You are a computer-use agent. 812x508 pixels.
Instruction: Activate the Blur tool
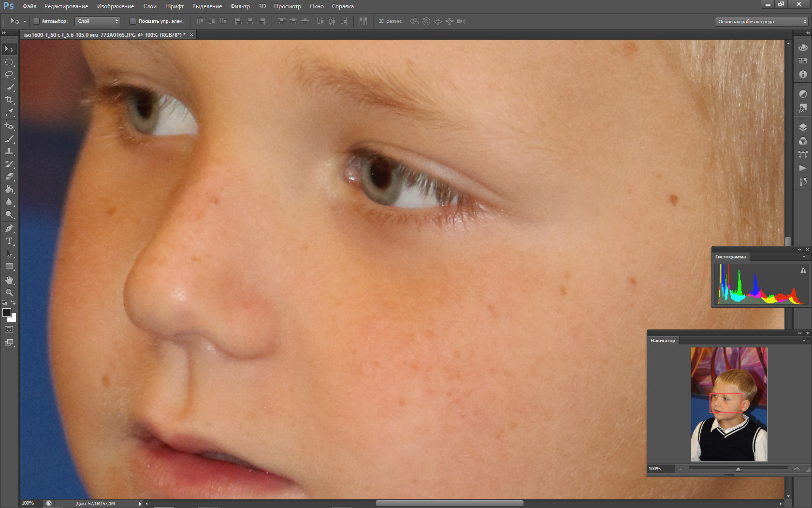[x=9, y=202]
